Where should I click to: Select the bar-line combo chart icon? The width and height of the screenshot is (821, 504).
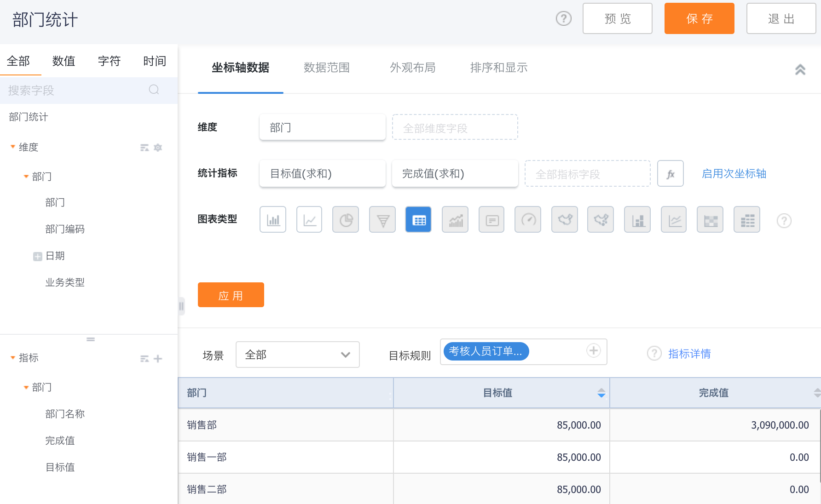[x=455, y=220]
